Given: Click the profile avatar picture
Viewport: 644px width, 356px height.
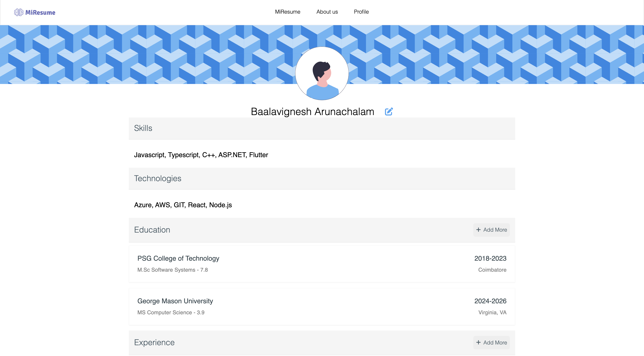Looking at the screenshot, I should point(322,73).
